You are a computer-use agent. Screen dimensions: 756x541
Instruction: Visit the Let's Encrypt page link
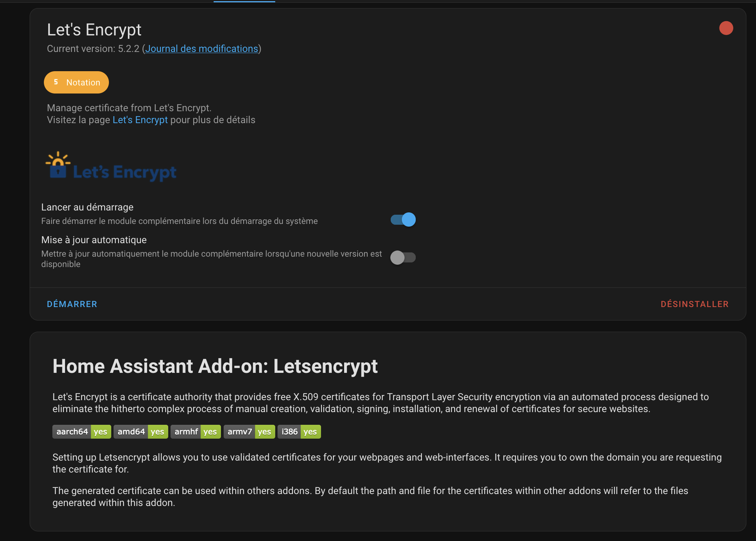[140, 120]
